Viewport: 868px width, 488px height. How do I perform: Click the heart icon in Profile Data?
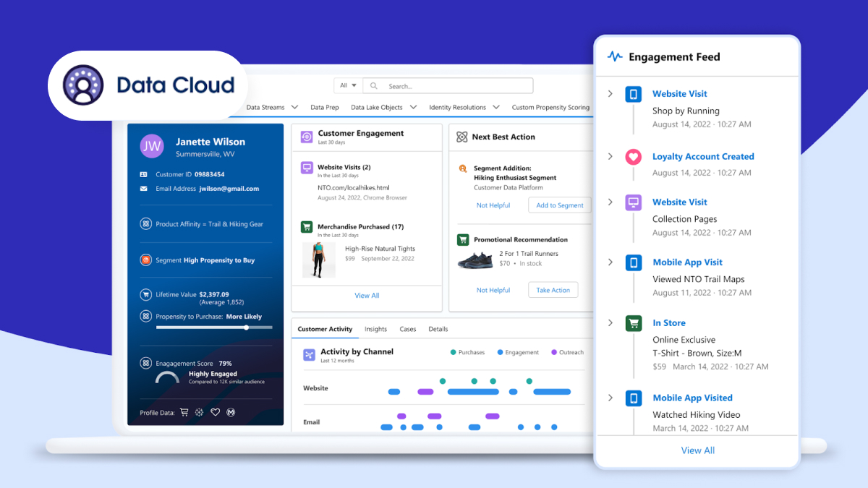tap(215, 412)
